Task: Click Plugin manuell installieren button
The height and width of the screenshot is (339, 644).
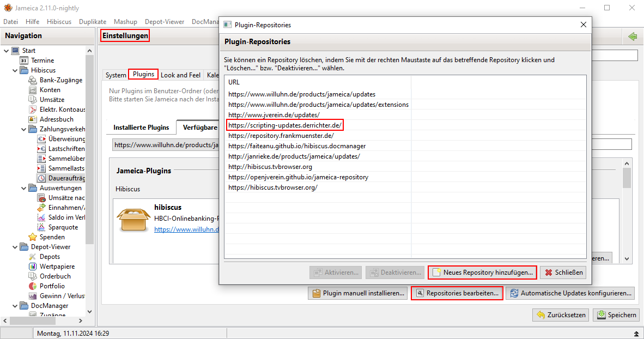Action: pyautogui.click(x=358, y=293)
